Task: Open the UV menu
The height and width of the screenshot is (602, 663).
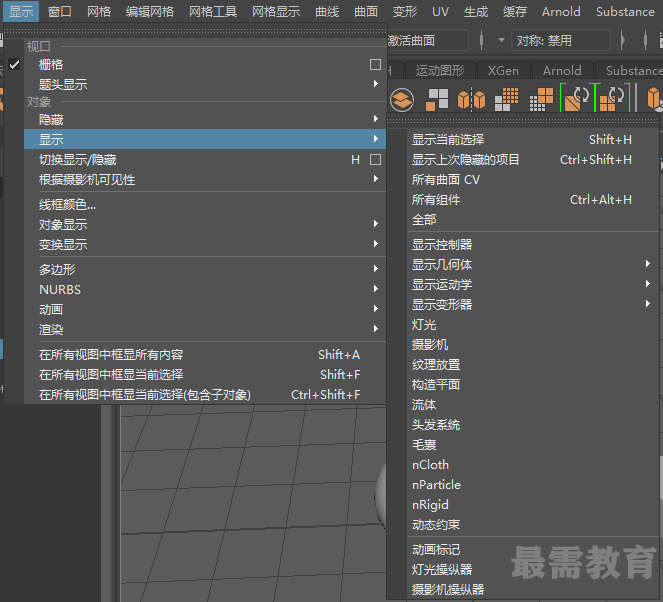Action: [440, 11]
